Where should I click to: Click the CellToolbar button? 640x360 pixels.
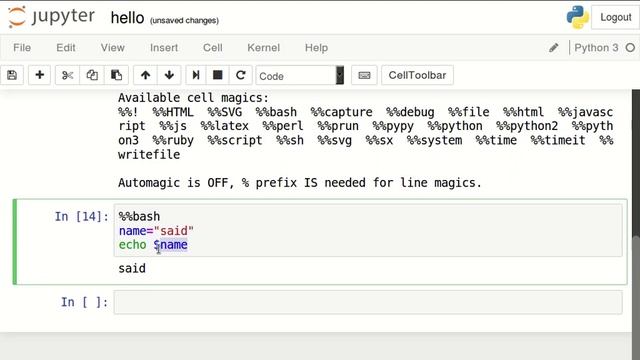click(x=417, y=75)
